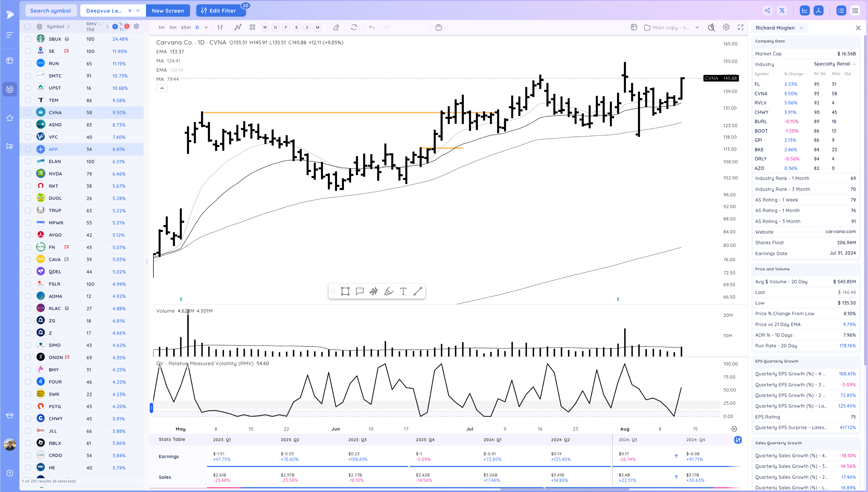The height and width of the screenshot is (492, 868).
Task: Select the rectangle drawing tool
Action: tap(345, 291)
